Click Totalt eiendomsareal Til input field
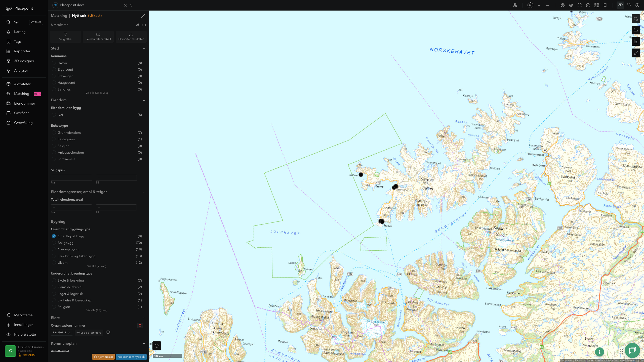This screenshot has height=362, width=644. pyautogui.click(x=116, y=207)
